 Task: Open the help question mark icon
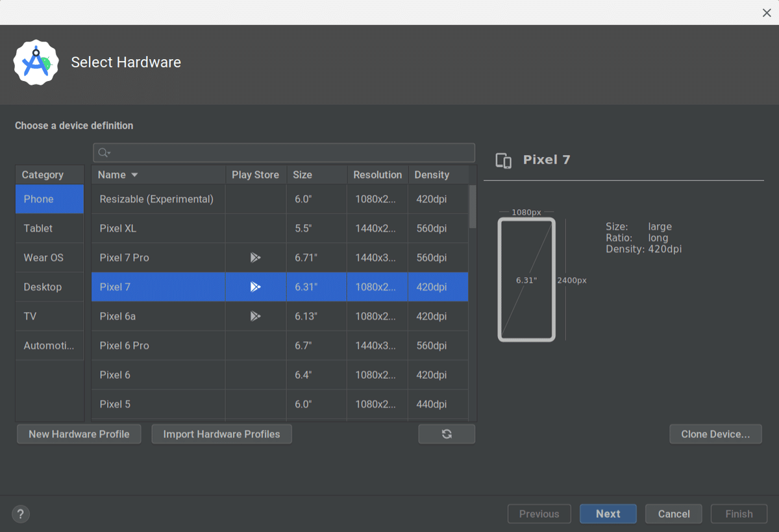[x=21, y=514]
